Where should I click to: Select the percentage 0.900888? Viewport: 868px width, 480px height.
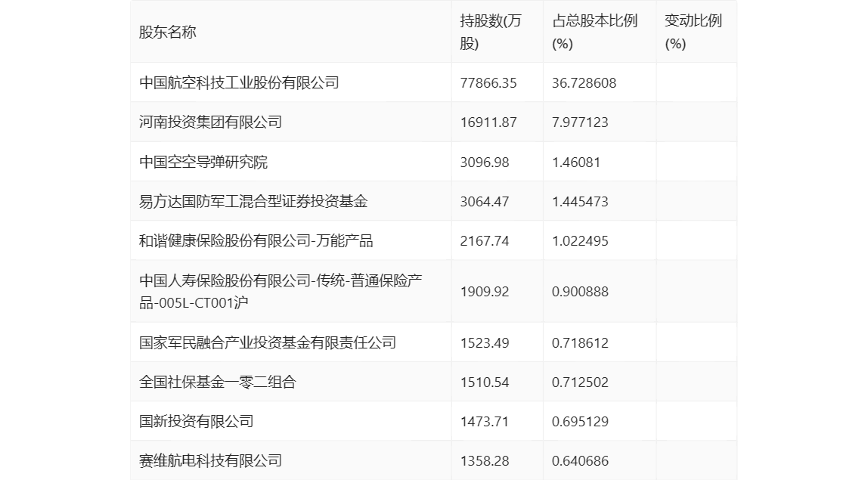click(x=580, y=292)
